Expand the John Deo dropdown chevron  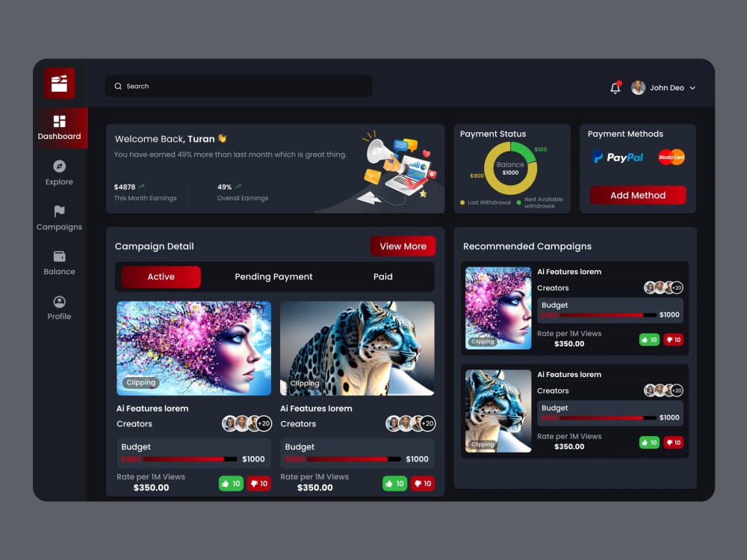692,88
